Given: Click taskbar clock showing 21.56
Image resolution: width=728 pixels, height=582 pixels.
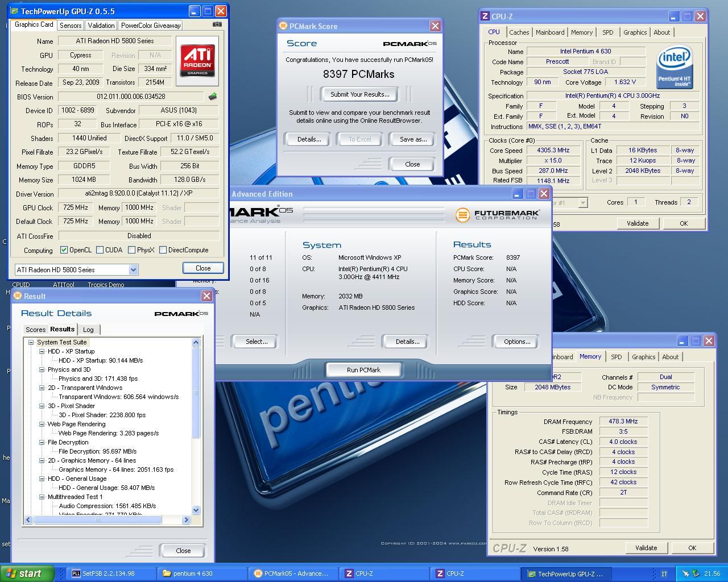Looking at the screenshot, I should 712,574.
